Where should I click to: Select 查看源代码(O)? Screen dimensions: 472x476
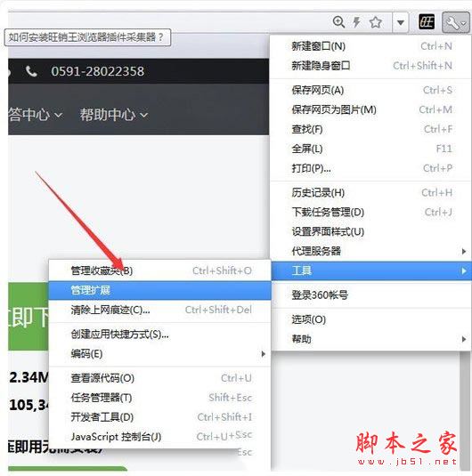tap(160, 378)
